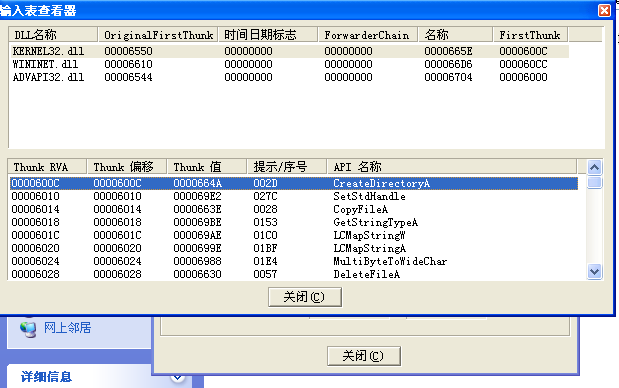The image size is (619, 388).
Task: Click name value 00006704
Action: pyautogui.click(x=448, y=77)
